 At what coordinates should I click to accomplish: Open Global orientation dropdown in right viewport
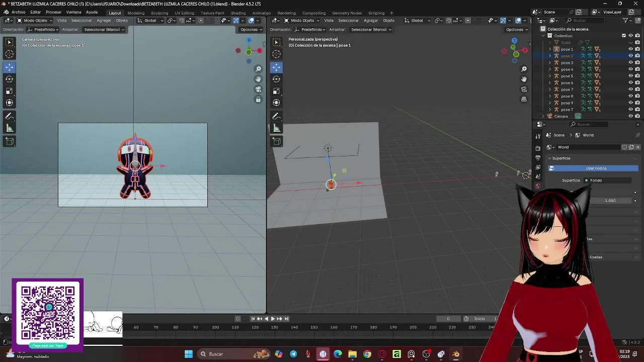417,21
